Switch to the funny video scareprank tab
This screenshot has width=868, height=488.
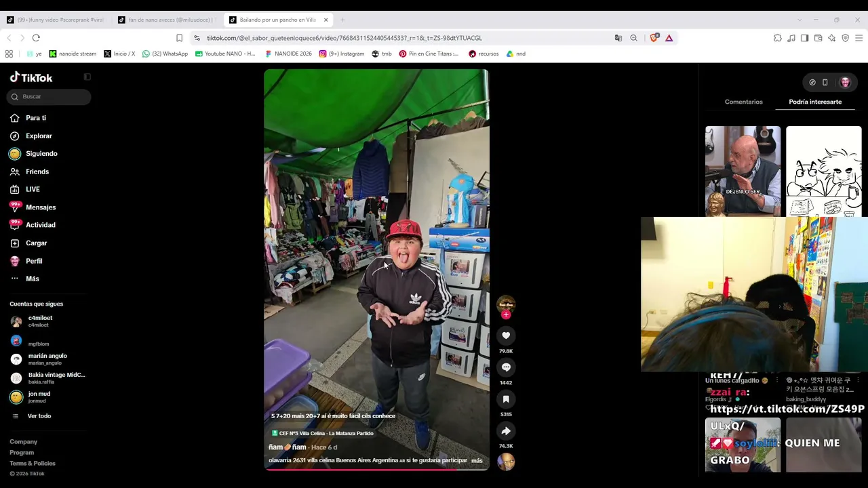56,20
